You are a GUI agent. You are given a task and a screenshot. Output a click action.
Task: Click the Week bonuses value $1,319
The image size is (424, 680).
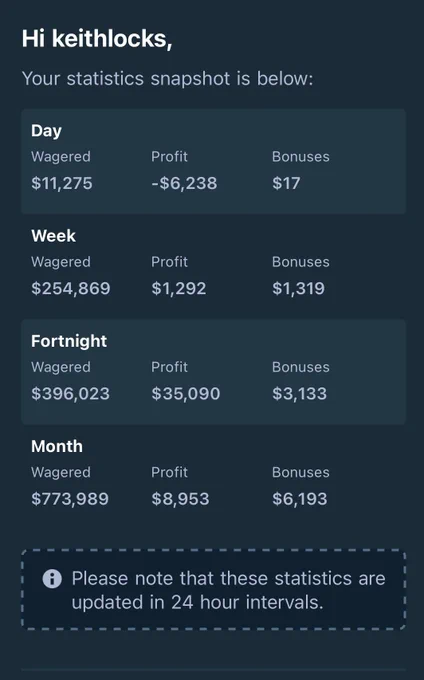point(298,288)
